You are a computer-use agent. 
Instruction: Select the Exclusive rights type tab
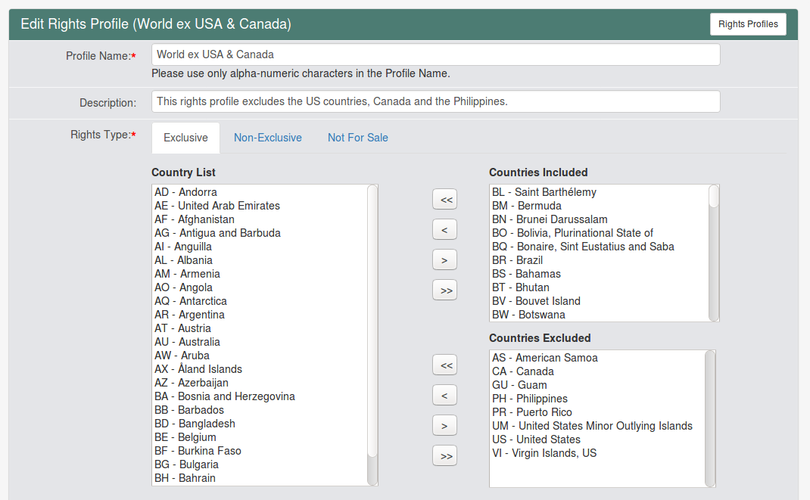click(x=185, y=138)
